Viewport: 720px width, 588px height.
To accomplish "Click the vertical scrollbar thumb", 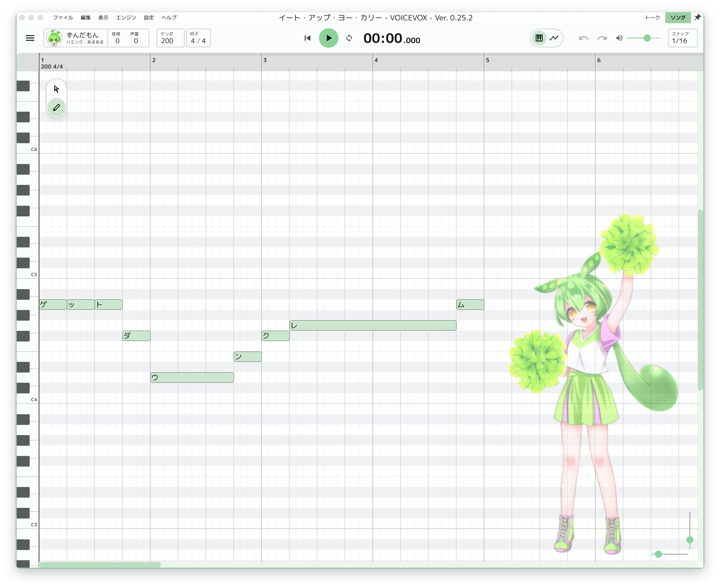I will [700, 300].
